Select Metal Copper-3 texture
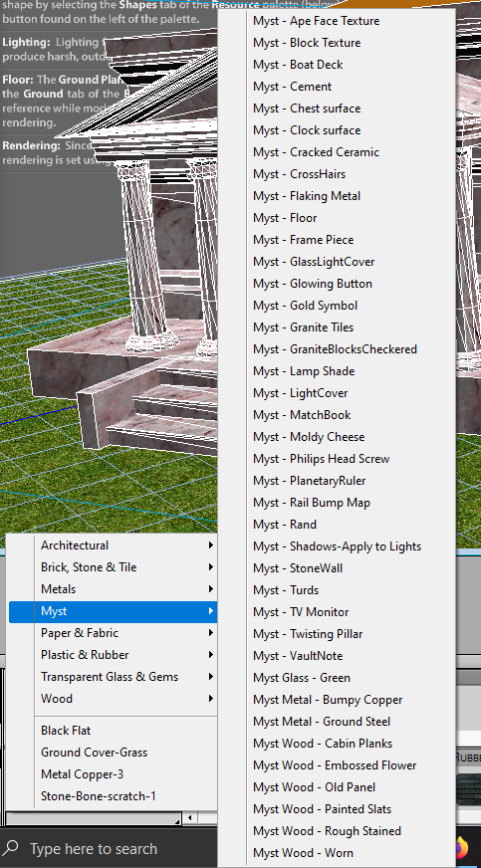 click(x=113, y=774)
